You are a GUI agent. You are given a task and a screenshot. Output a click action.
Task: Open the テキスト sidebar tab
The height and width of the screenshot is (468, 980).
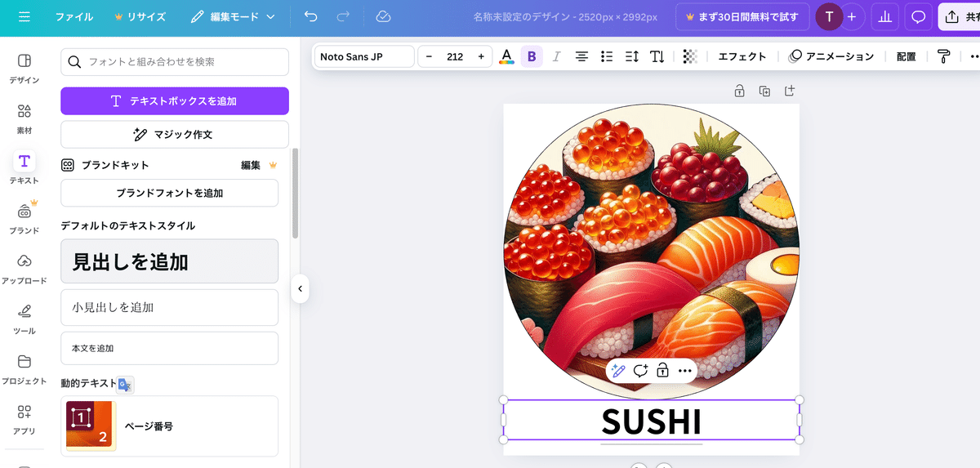tap(24, 169)
